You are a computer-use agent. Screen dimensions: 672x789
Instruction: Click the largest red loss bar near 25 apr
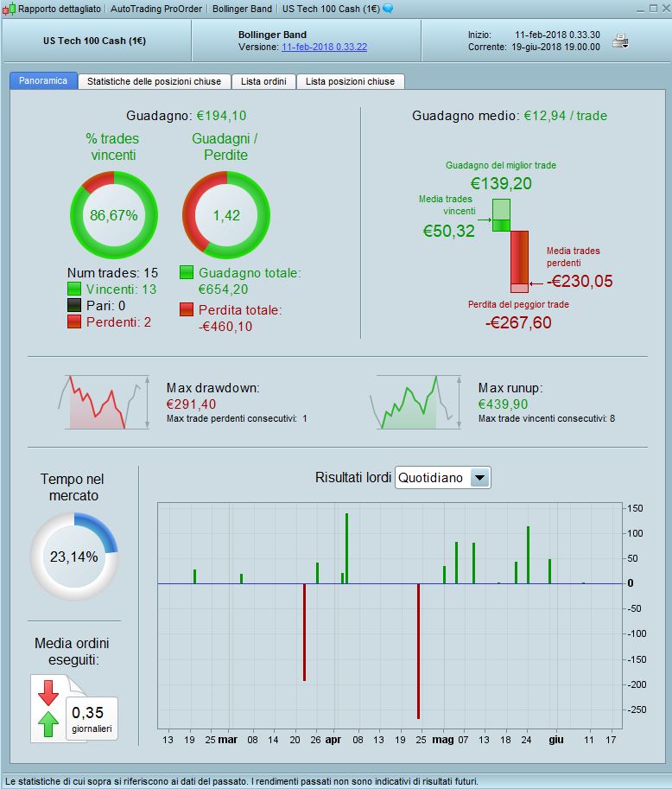click(419, 651)
